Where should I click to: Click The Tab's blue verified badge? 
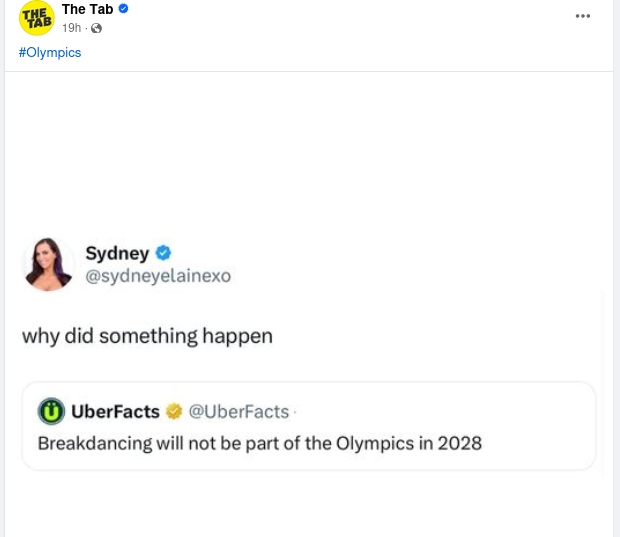click(124, 9)
